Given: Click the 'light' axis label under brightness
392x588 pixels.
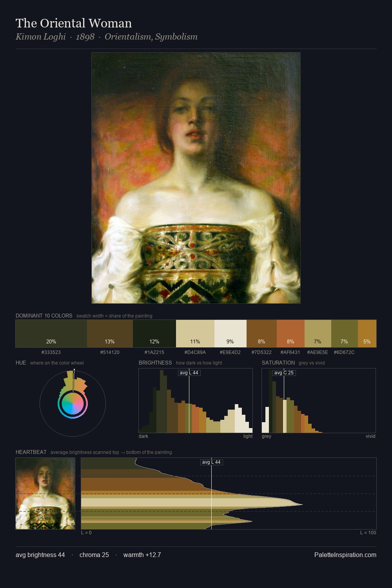Looking at the screenshot, I should (x=248, y=436).
